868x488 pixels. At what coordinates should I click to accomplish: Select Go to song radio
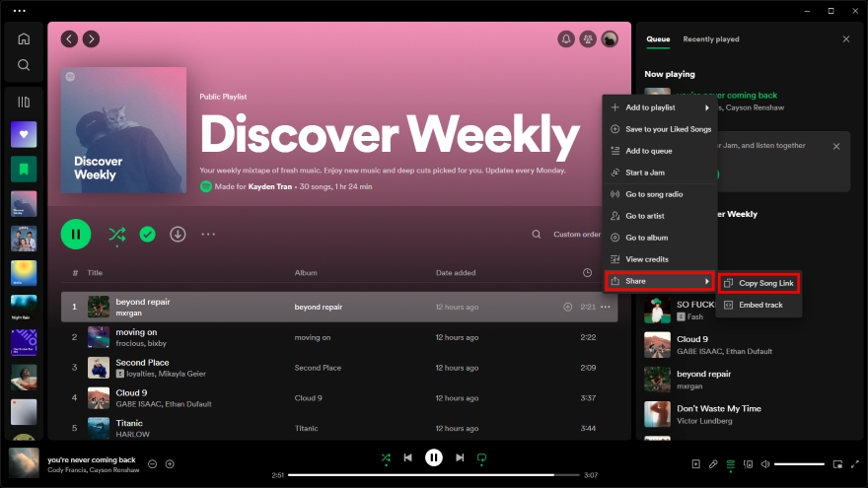660,194
